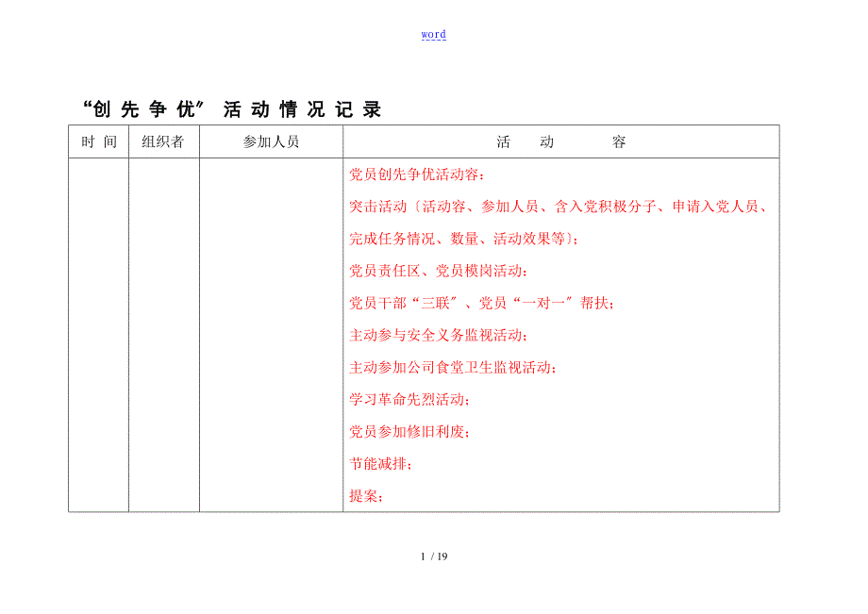Select the 活动容 header cell

[x=560, y=142]
